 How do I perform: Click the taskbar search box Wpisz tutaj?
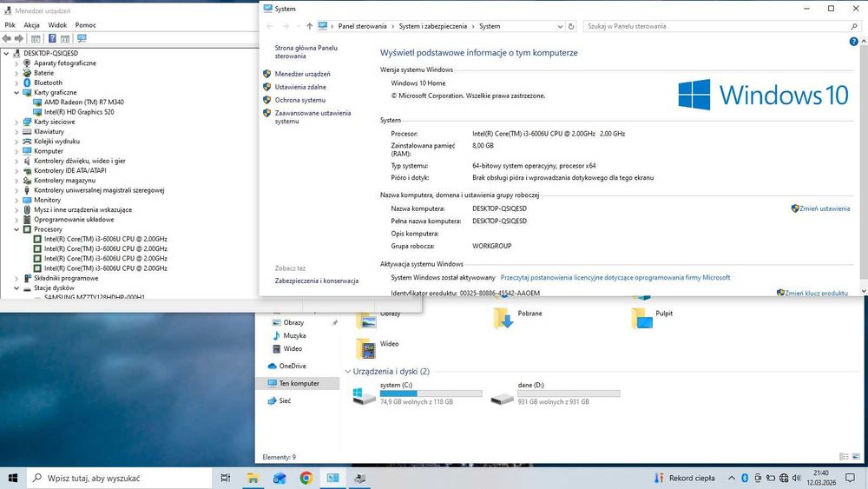tap(119, 478)
